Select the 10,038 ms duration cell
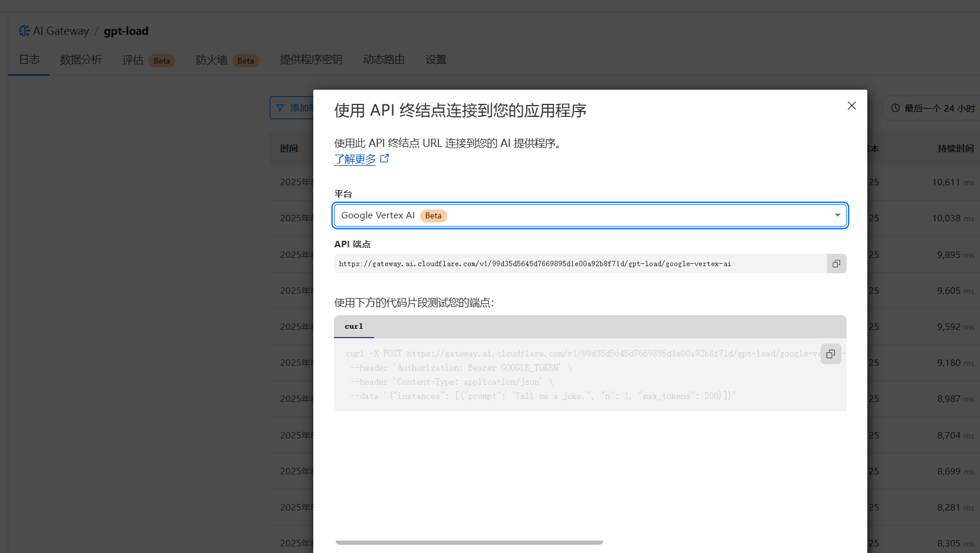 point(953,218)
